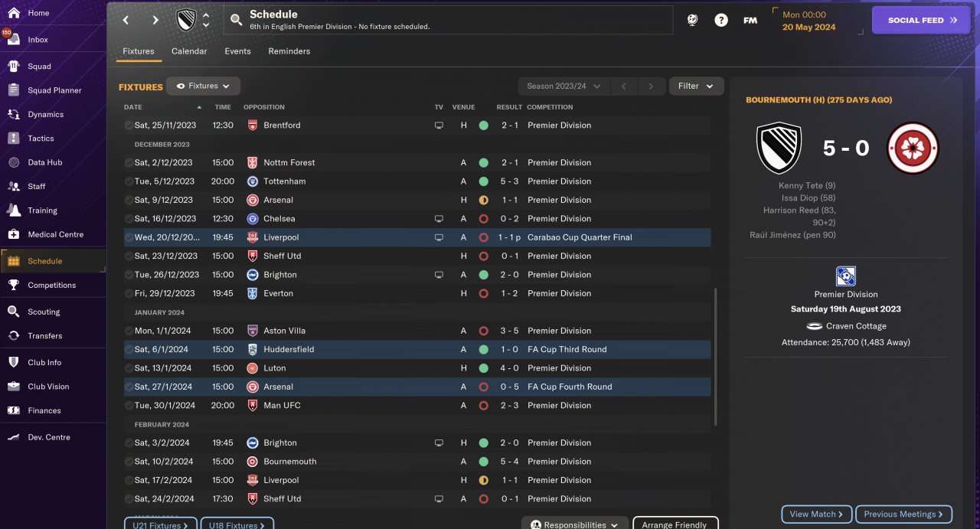Open the Finances icon
The image size is (980, 529).
(x=13, y=410)
